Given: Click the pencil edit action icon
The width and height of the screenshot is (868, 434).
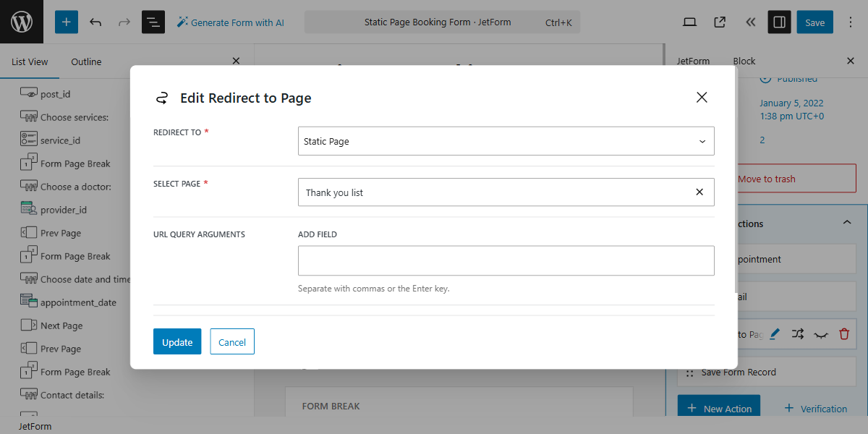Looking at the screenshot, I should [775, 334].
